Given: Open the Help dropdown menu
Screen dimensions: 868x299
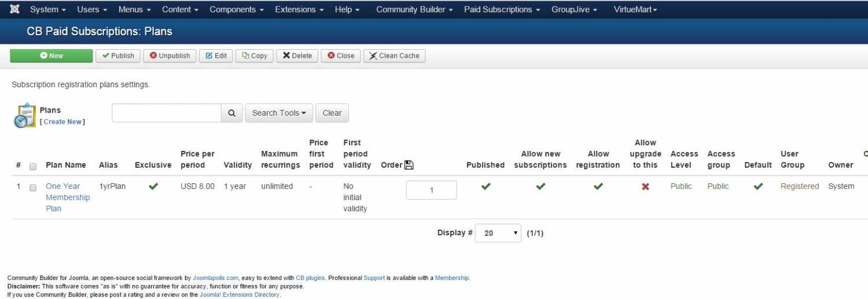Looking at the screenshot, I should pyautogui.click(x=347, y=9).
